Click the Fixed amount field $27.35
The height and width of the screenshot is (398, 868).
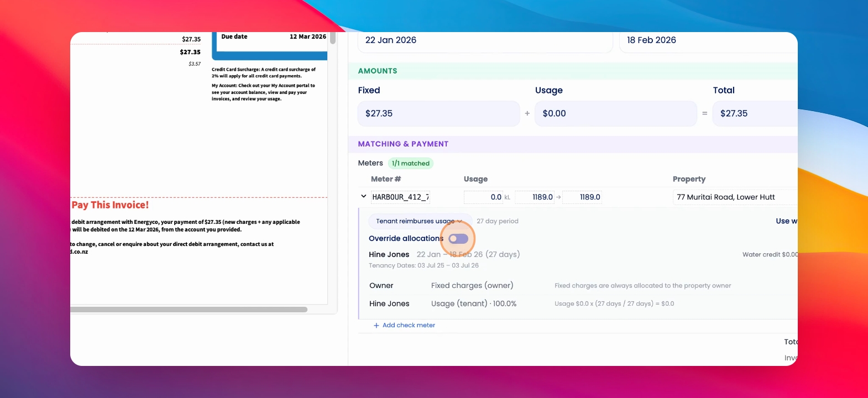point(439,113)
